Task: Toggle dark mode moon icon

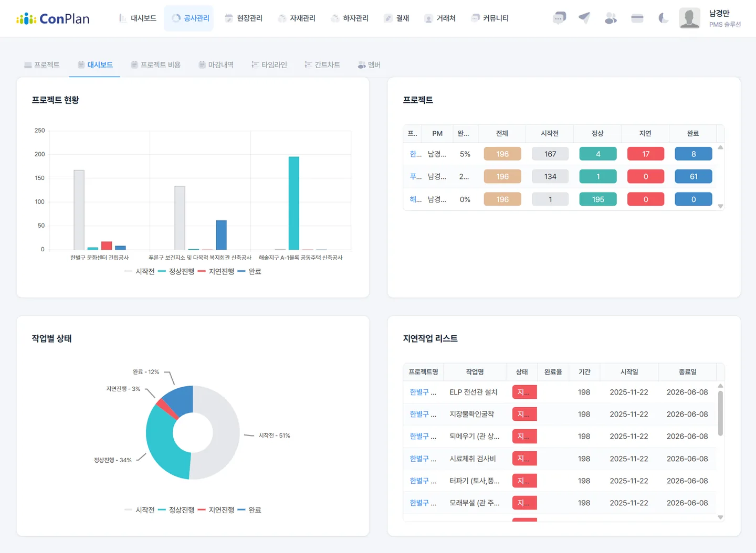Action: click(x=664, y=18)
